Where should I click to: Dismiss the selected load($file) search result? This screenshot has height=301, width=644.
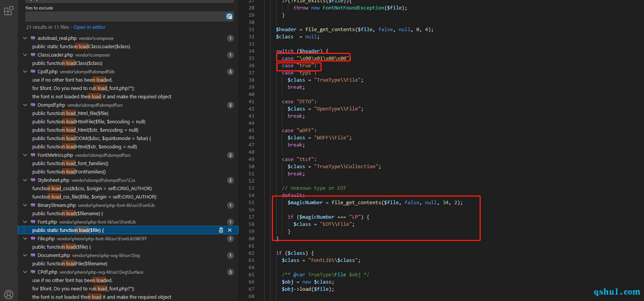(x=230, y=230)
